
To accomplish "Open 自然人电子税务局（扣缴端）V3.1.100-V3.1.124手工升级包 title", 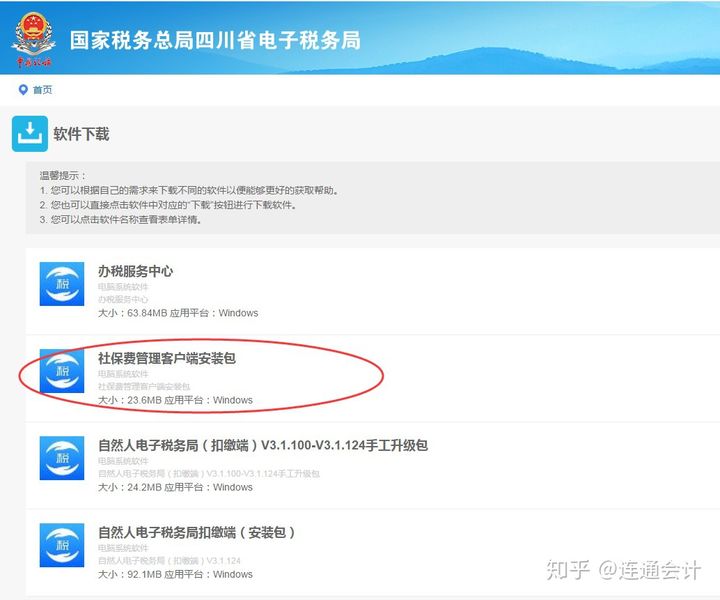I will pyautogui.click(x=263, y=445).
